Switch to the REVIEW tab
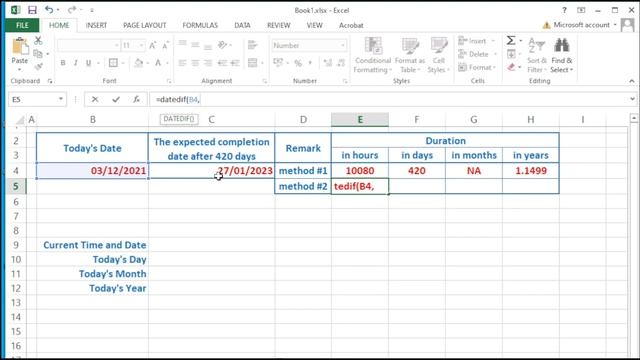Screen dimensions: 640x360 278,25
